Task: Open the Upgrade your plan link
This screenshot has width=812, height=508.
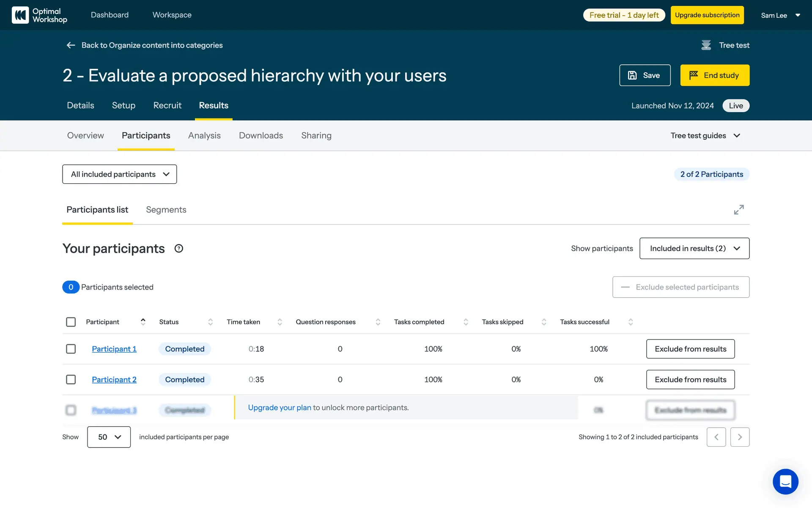Action: pos(279,407)
